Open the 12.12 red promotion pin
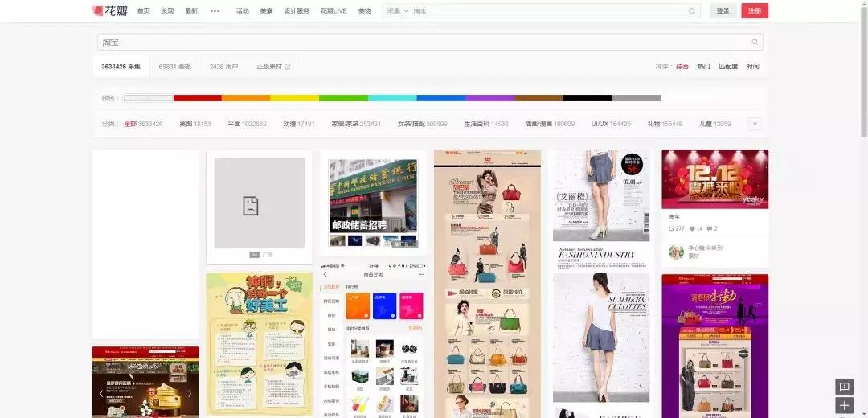The width and height of the screenshot is (868, 418). pyautogui.click(x=714, y=178)
